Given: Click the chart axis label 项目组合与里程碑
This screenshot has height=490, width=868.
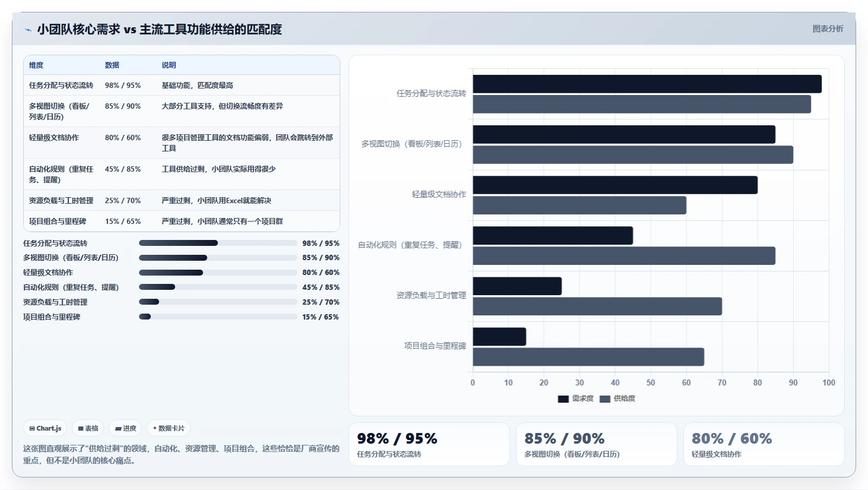Looking at the screenshot, I should (435, 346).
